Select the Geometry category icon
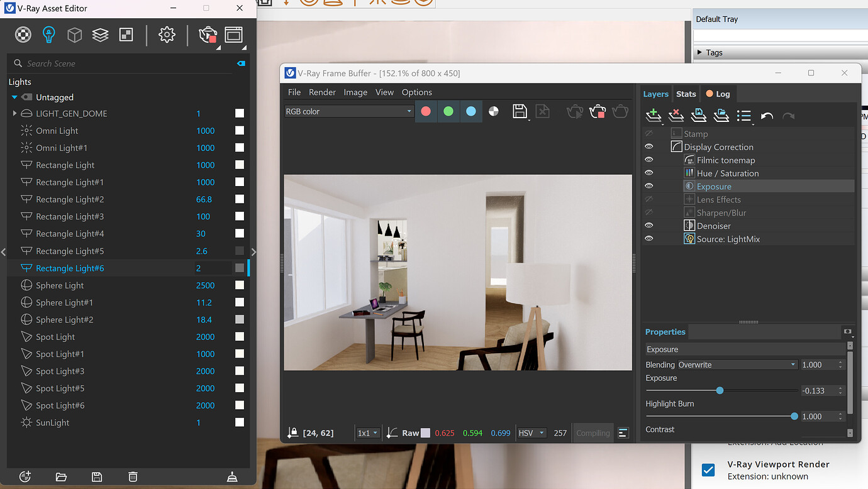 pos(74,35)
